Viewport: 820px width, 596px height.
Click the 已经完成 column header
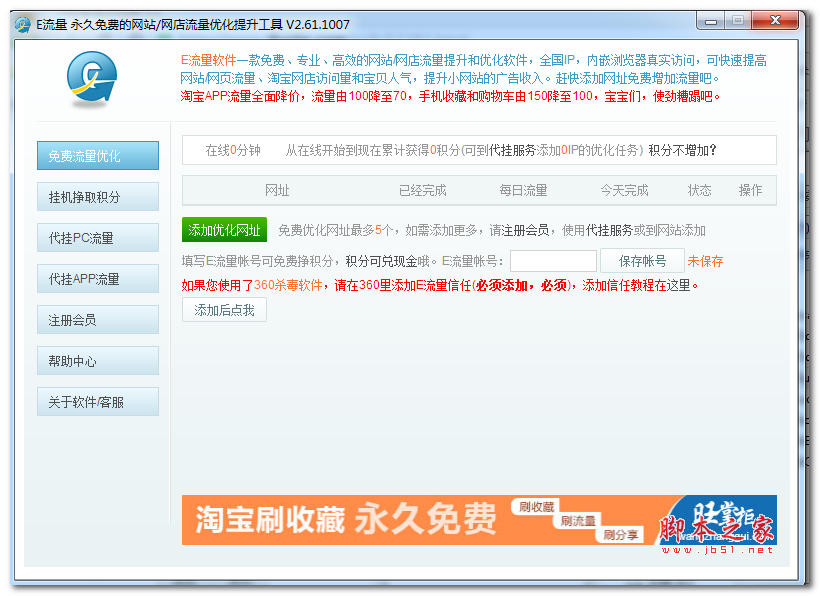point(423,190)
